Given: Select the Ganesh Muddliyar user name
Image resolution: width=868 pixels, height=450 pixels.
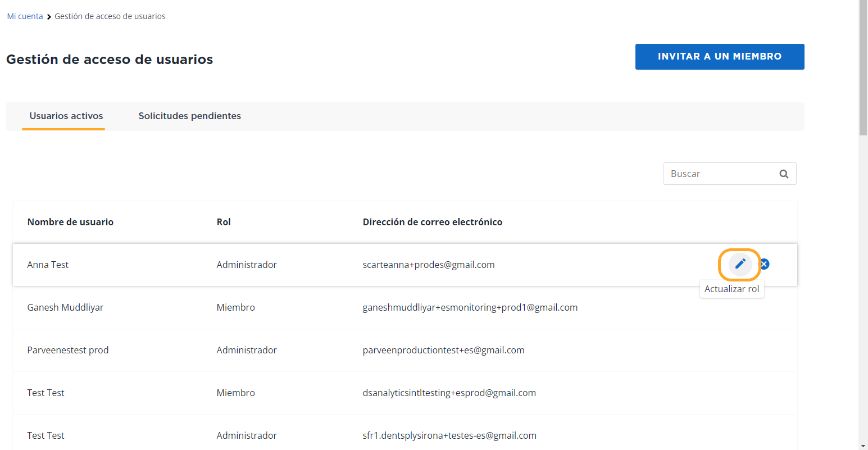Looking at the screenshot, I should tap(65, 307).
